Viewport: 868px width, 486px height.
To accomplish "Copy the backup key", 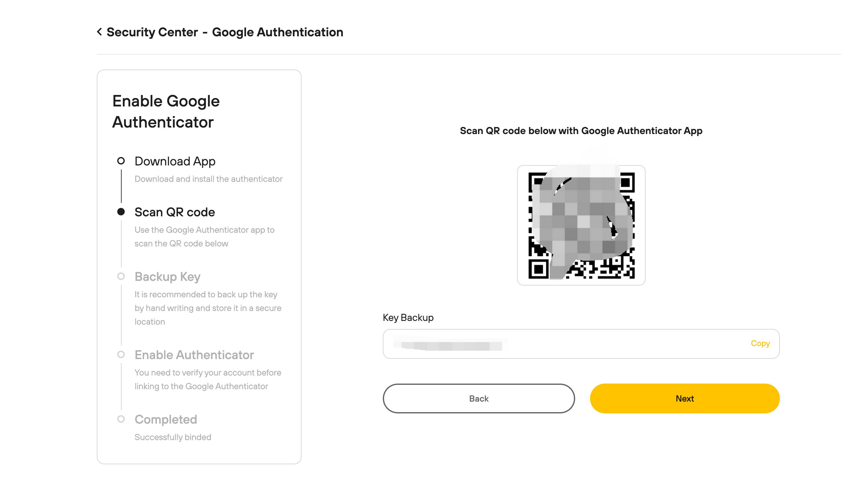I will 760,344.
